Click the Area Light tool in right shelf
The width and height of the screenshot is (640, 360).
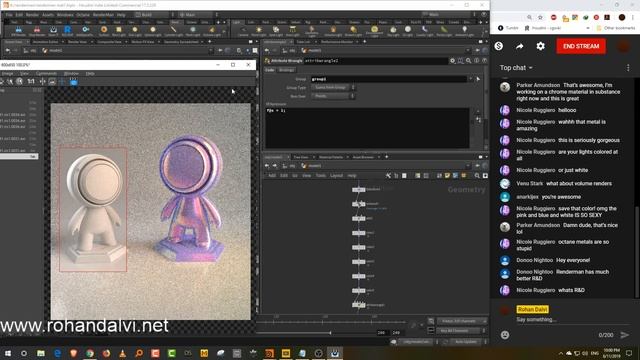point(293,31)
